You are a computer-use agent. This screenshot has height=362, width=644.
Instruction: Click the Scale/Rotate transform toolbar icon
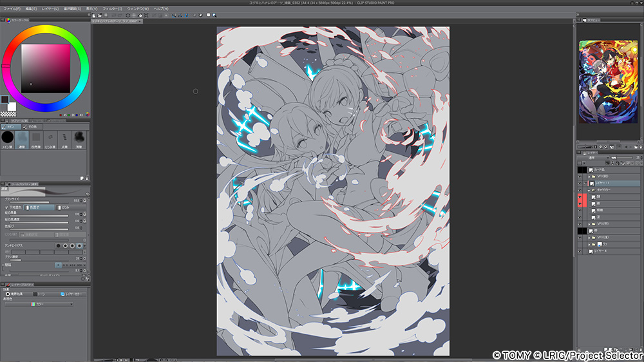pos(146,15)
